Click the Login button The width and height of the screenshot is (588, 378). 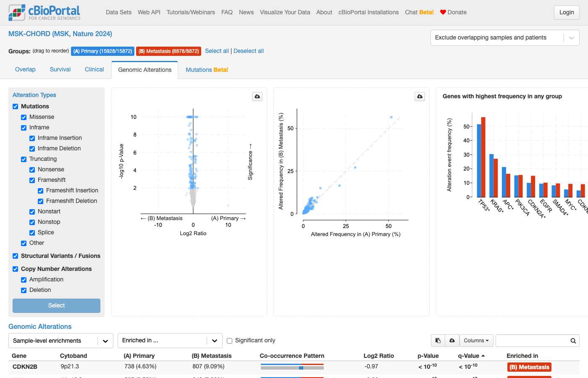click(x=567, y=13)
